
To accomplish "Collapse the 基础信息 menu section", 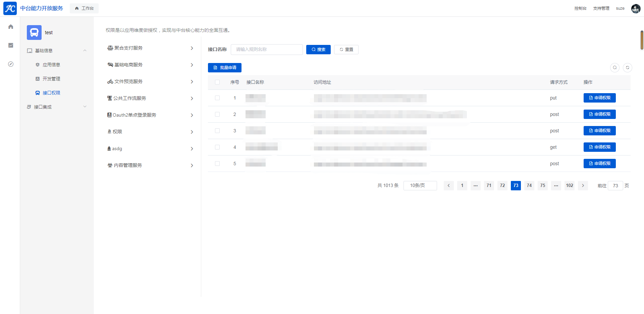I will [85, 51].
